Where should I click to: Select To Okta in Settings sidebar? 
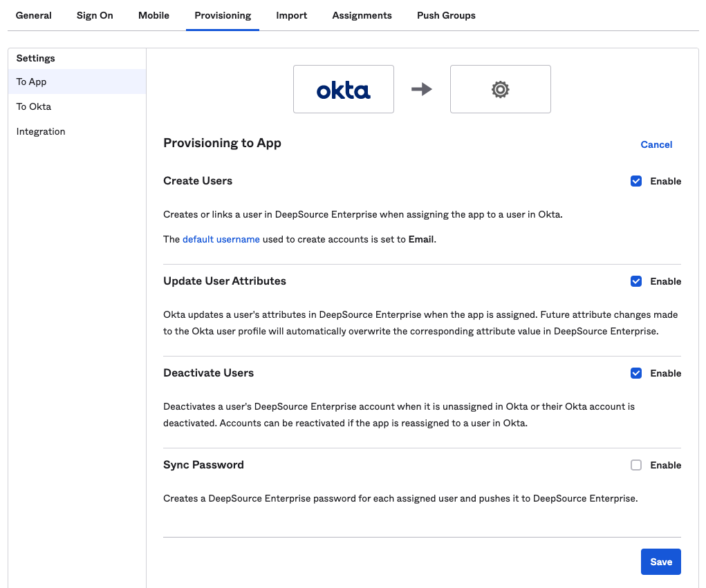coord(77,106)
